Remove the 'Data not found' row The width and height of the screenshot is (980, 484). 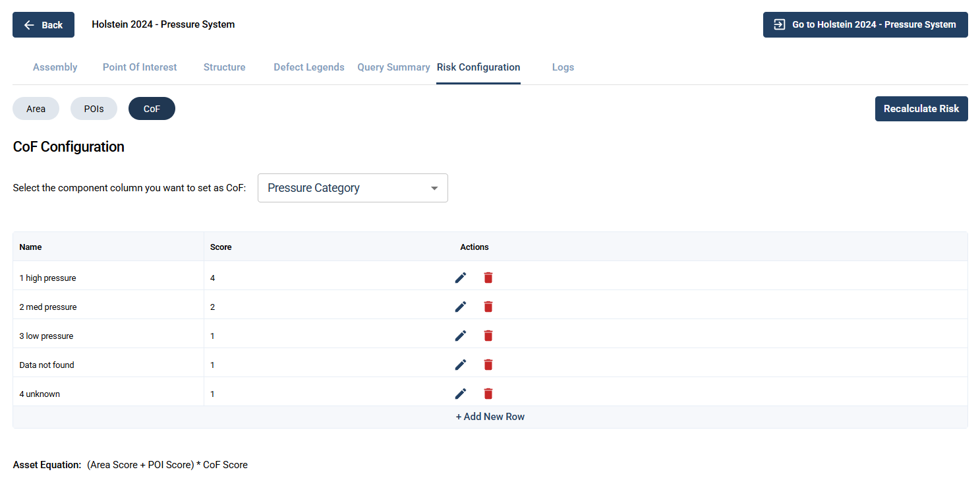(x=488, y=365)
